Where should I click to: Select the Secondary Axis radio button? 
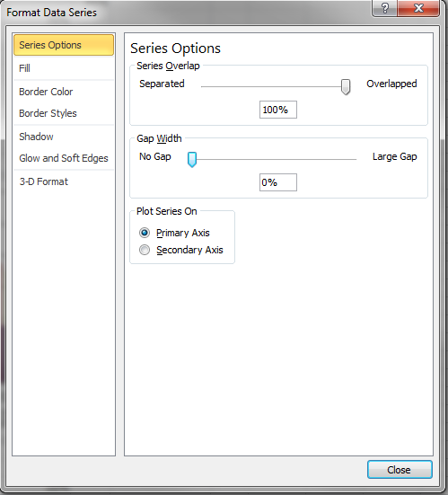click(x=145, y=250)
